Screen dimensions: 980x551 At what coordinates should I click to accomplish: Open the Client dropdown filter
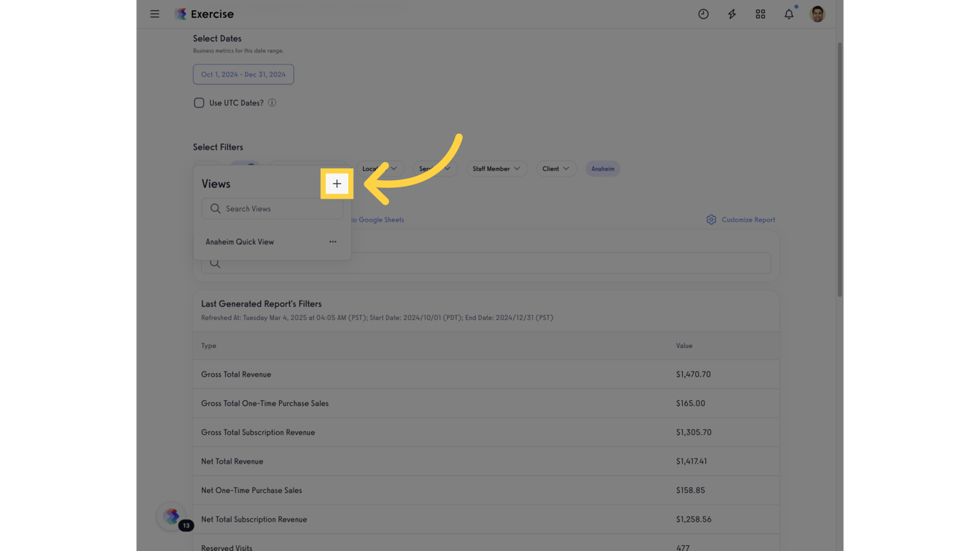[x=556, y=169]
